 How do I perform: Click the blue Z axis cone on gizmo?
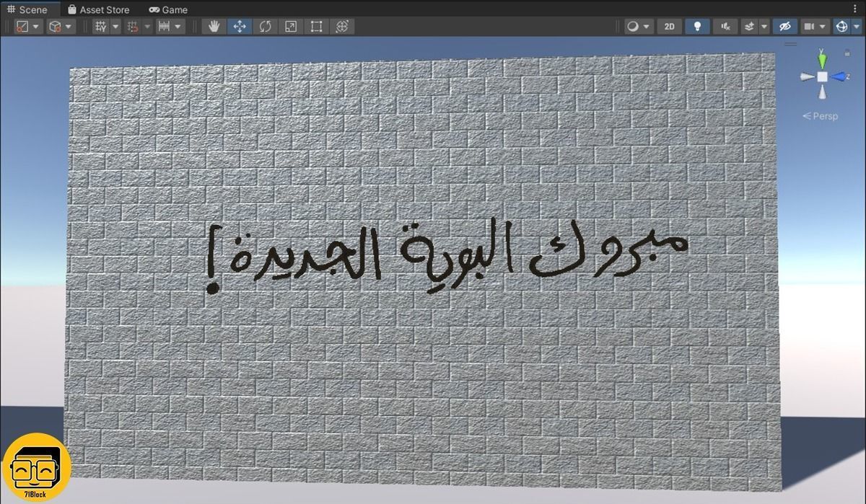(839, 76)
